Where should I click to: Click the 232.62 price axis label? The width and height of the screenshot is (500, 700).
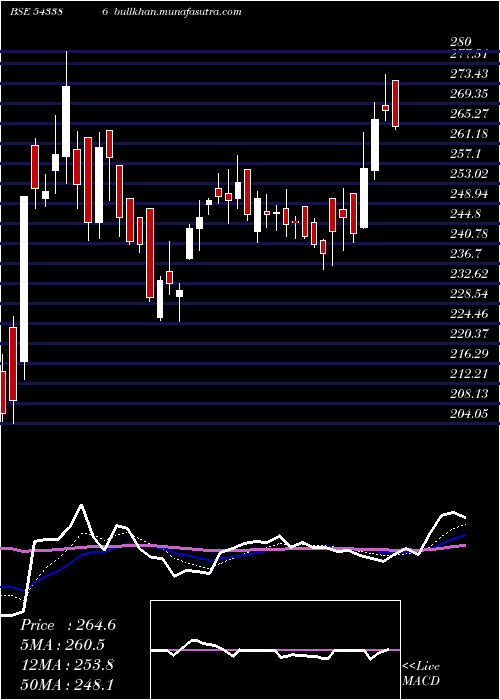(x=469, y=274)
